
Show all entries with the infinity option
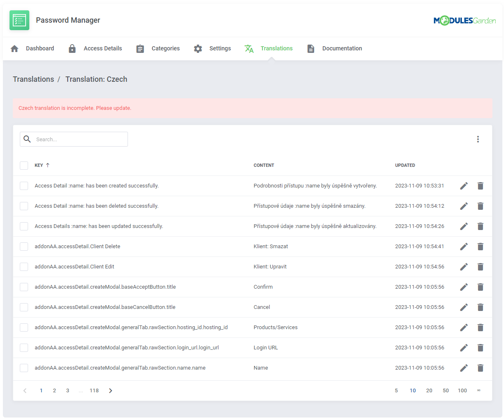(479, 391)
